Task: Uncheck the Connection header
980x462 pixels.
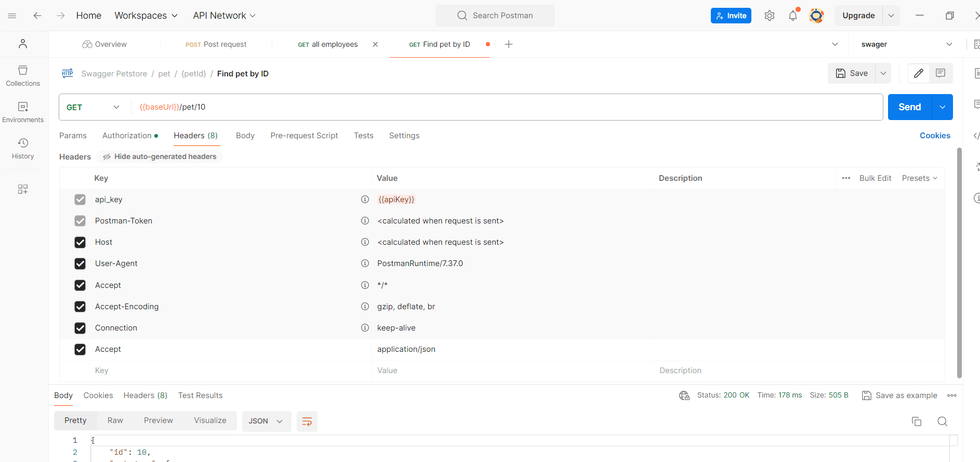Action: 80,328
